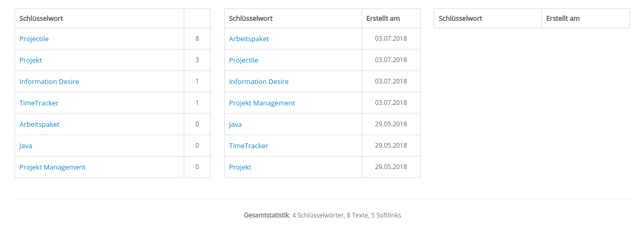Select Projekt Management in the dated table
The image size is (644, 228).
[x=262, y=103]
